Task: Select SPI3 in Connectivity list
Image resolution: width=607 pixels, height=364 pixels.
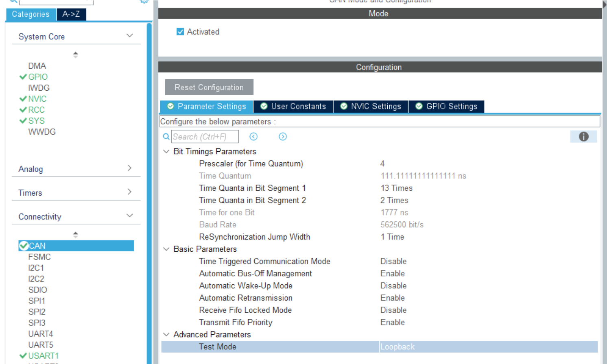Action: point(37,323)
